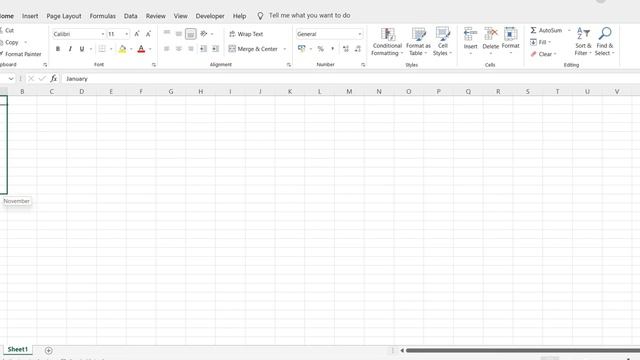Screen dimensions: 640x360
Task: Expand fill color dropdown arrow
Action: [x=131, y=49]
